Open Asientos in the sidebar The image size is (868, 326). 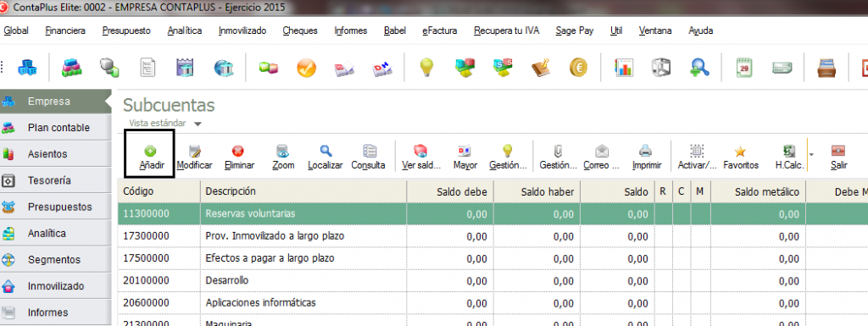55,154
